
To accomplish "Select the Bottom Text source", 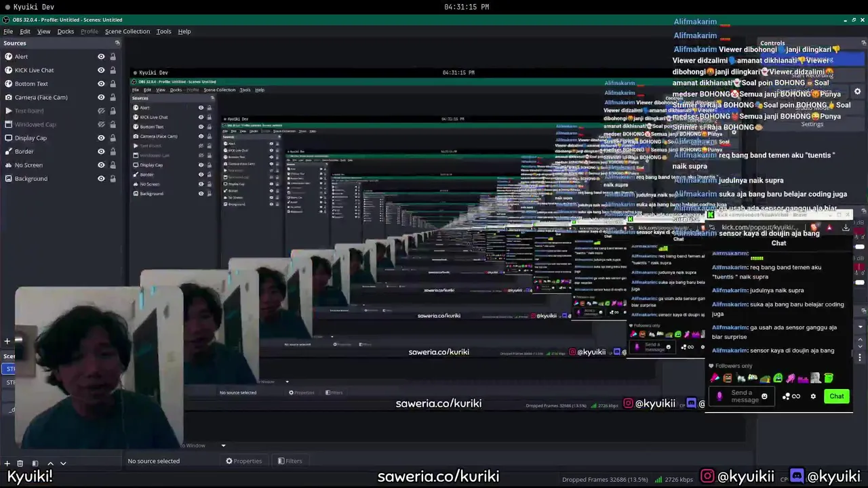I will (x=60, y=83).
